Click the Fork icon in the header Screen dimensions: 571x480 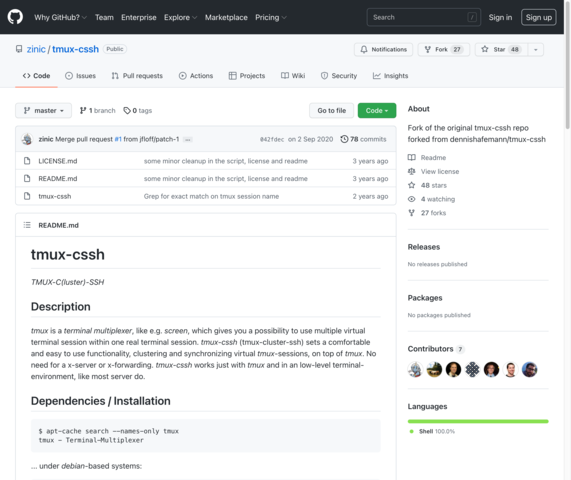428,50
